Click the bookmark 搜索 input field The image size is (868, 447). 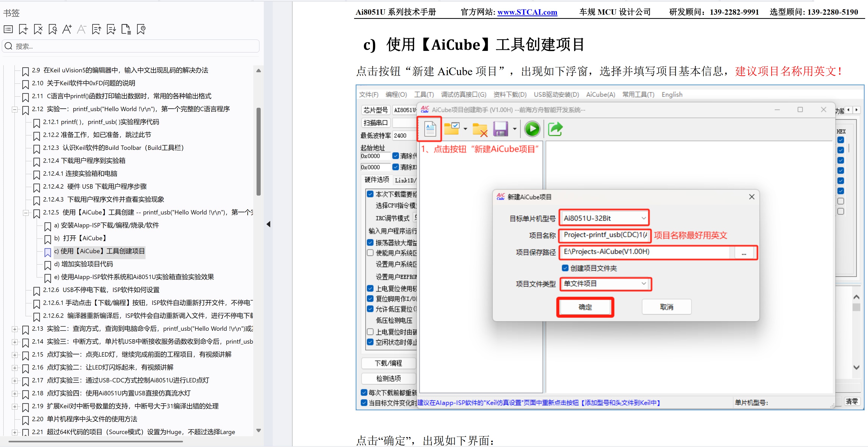pos(131,46)
